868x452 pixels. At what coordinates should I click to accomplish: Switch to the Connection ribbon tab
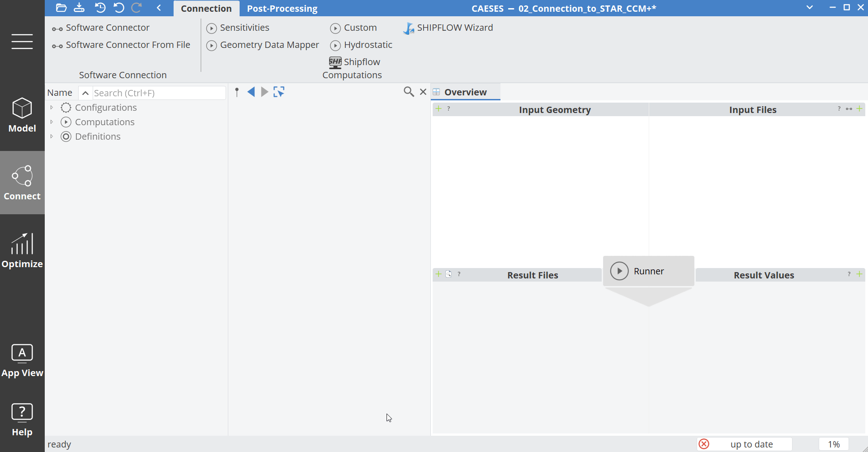pos(206,9)
